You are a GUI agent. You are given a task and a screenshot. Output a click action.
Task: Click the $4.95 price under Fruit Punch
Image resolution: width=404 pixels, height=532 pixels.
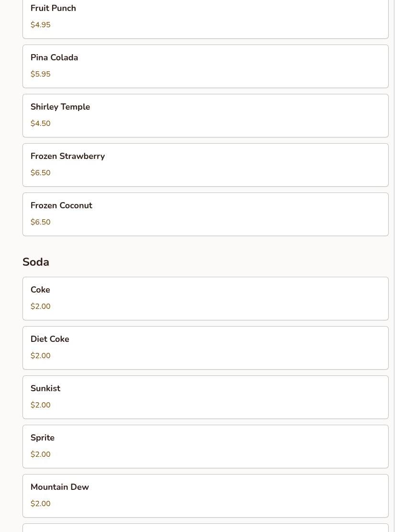(x=40, y=25)
